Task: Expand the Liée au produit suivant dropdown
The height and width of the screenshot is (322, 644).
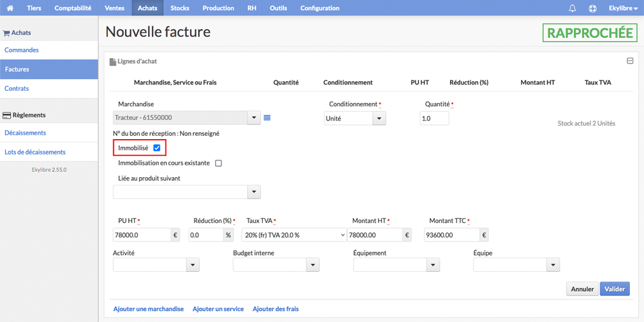Action: pos(254,192)
